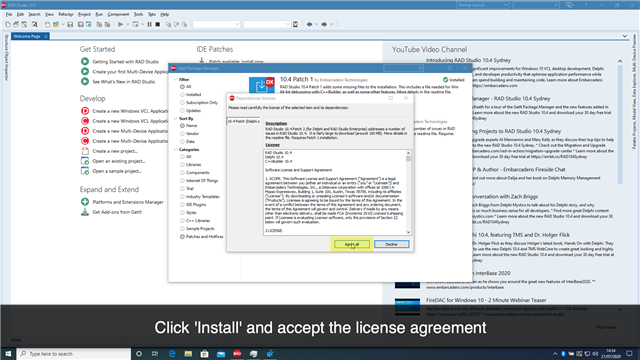Image resolution: width=640 pixels, height=360 pixels.
Task: Click the license text scrollbar down arrow
Action: [x=408, y=232]
